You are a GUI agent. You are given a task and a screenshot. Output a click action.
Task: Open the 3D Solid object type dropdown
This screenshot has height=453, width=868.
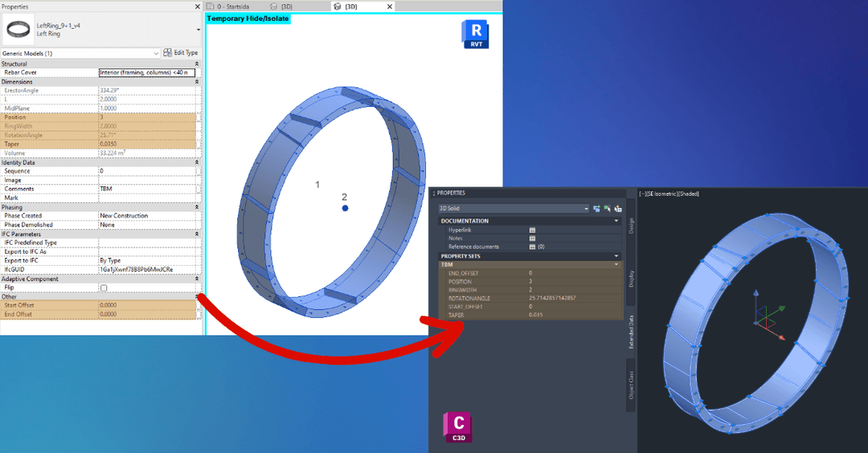(x=587, y=209)
